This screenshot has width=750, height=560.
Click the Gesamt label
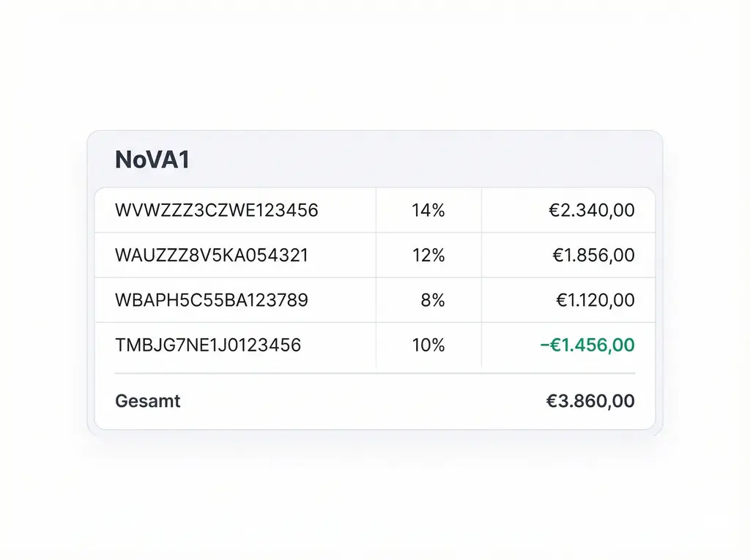[148, 401]
